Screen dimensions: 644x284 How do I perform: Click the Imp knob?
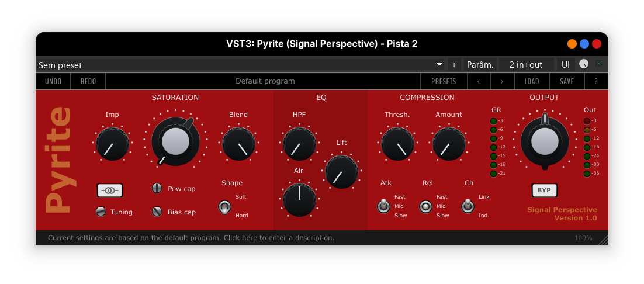(112, 144)
